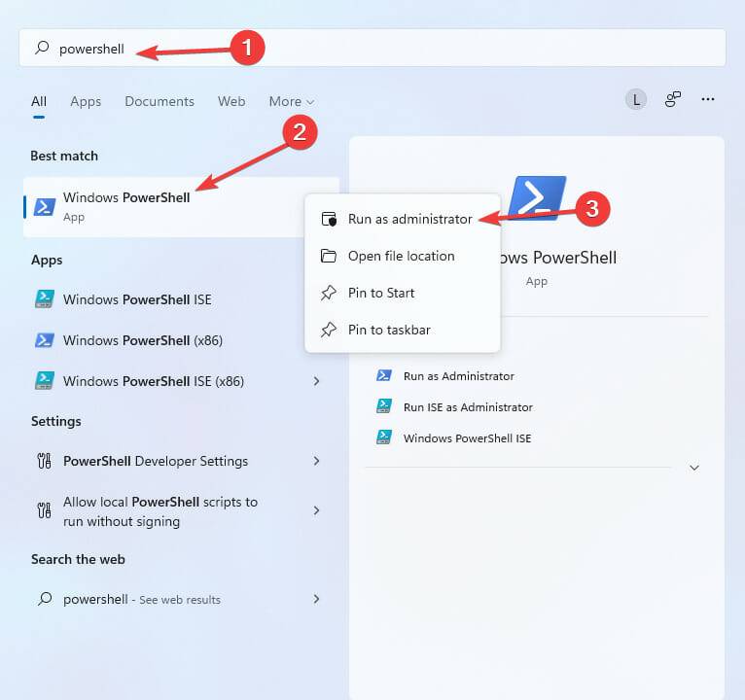Screen dimensions: 745x700
Task: Select Open file location in context menu
Action: (403, 256)
